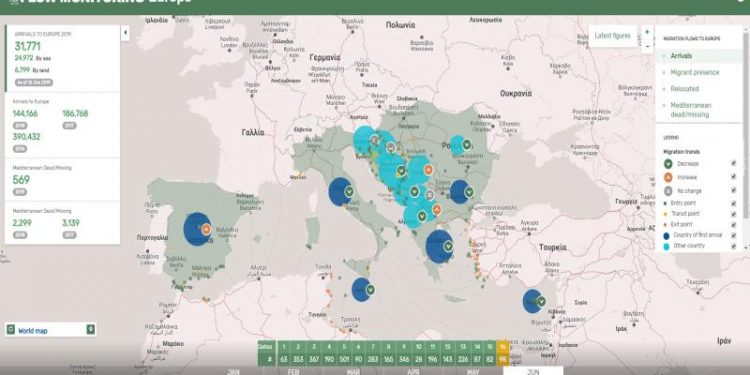This screenshot has height=375, width=750.
Task: Open the World map link
Action: click(x=33, y=331)
